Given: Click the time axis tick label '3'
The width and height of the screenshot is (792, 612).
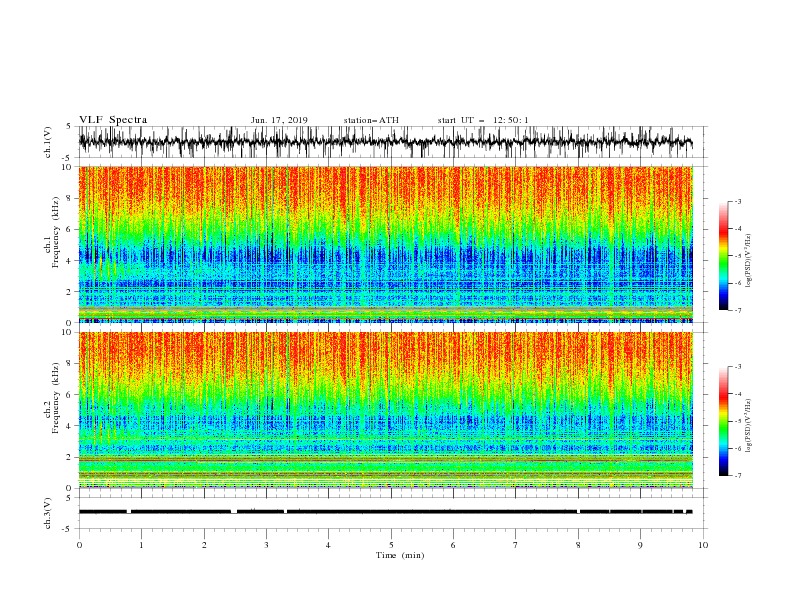Looking at the screenshot, I should [x=266, y=545].
